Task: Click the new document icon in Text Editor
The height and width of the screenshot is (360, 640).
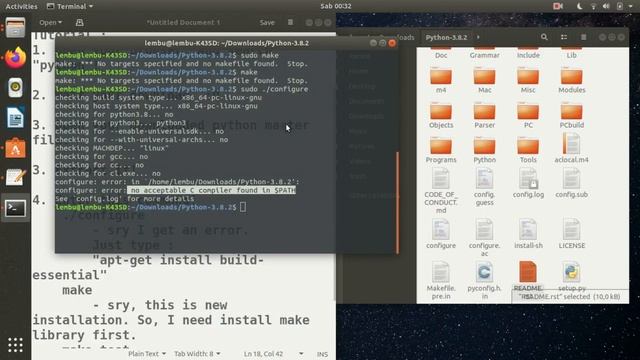Action: pos(80,22)
